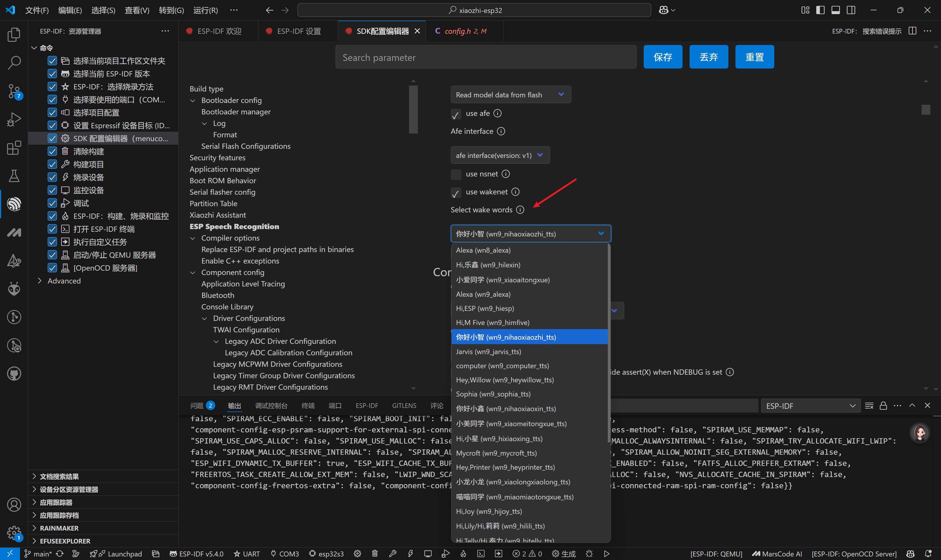Image resolution: width=941 pixels, height=560 pixels.
Task: Click the flash device lightning icon in status bar
Action: coord(410,554)
